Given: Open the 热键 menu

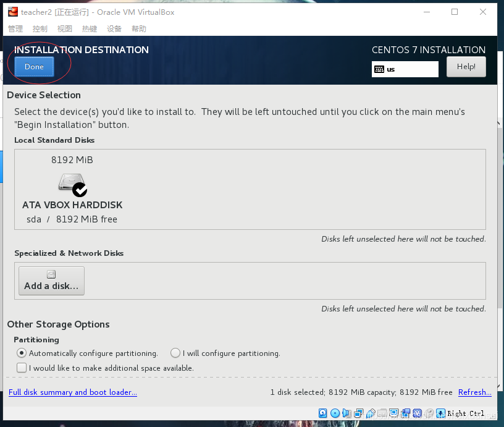Looking at the screenshot, I should coord(90,29).
